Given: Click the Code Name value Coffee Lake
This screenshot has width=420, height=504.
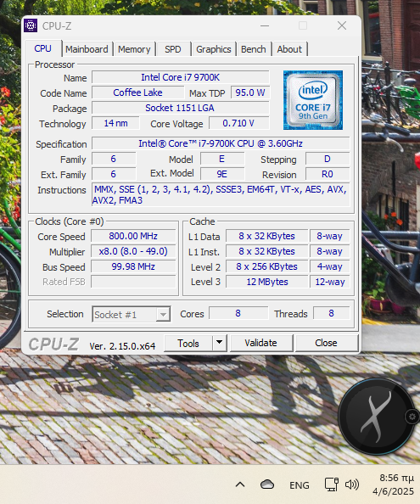Looking at the screenshot, I should pyautogui.click(x=137, y=92).
